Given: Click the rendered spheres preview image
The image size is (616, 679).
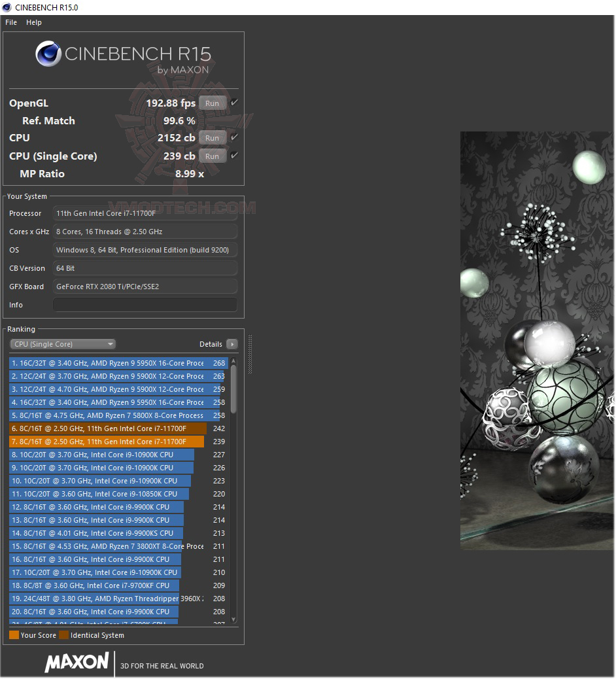Looking at the screenshot, I should pos(537,341).
